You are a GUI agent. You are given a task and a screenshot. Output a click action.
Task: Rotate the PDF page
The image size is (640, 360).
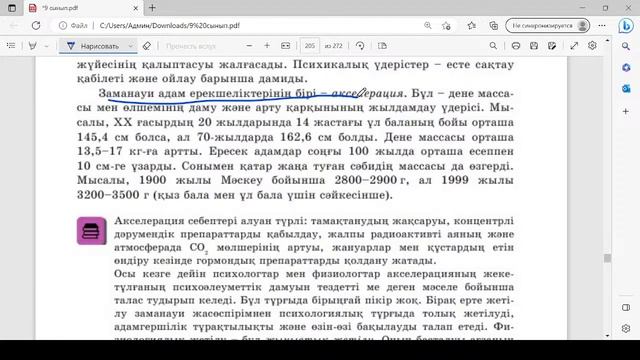tap(360, 46)
